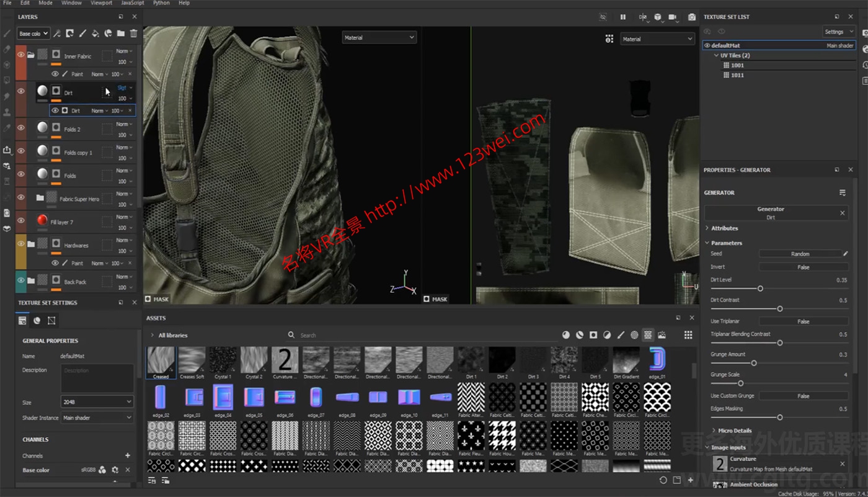Screen dimensions: 868x497
Task: Enable Use Triplanar in Generator parameters
Action: pyautogui.click(x=804, y=321)
